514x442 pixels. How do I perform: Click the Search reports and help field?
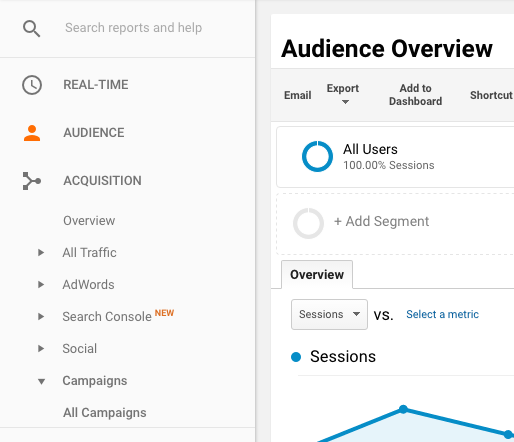(x=133, y=28)
